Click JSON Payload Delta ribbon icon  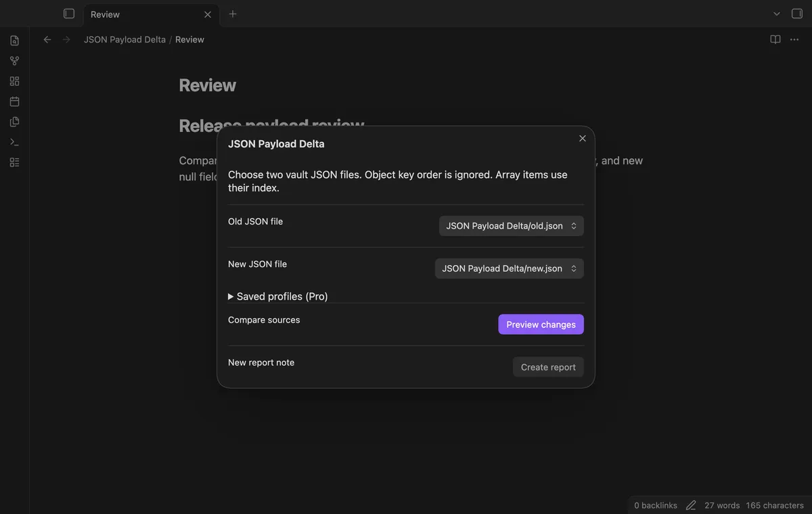click(x=15, y=162)
